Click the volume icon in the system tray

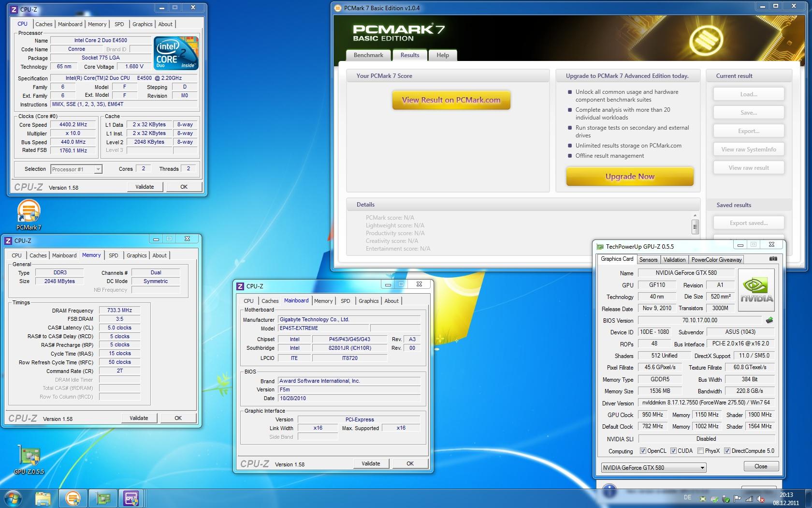(x=760, y=499)
